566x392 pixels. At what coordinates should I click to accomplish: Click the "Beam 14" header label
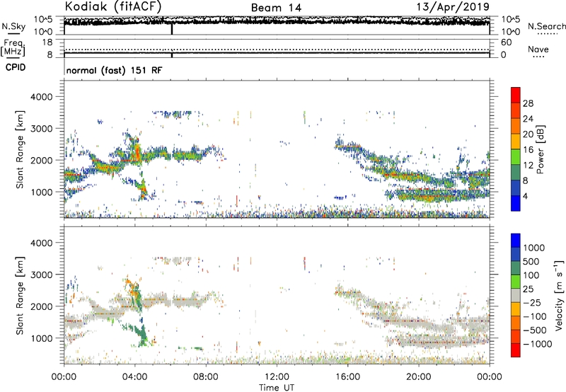(x=276, y=8)
